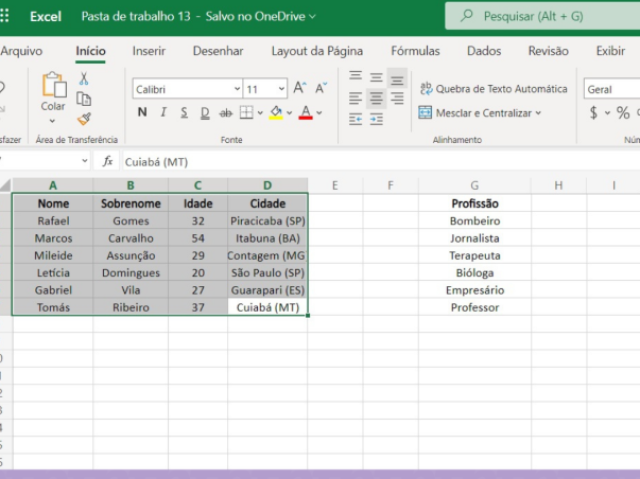Open the Revisão tab
Image resolution: width=640 pixels, height=479 pixels.
(548, 51)
